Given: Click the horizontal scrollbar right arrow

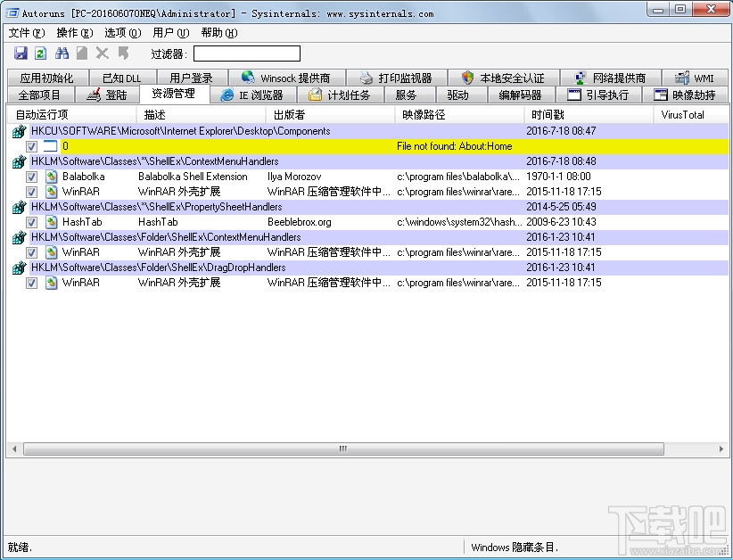Looking at the screenshot, I should coord(721,449).
